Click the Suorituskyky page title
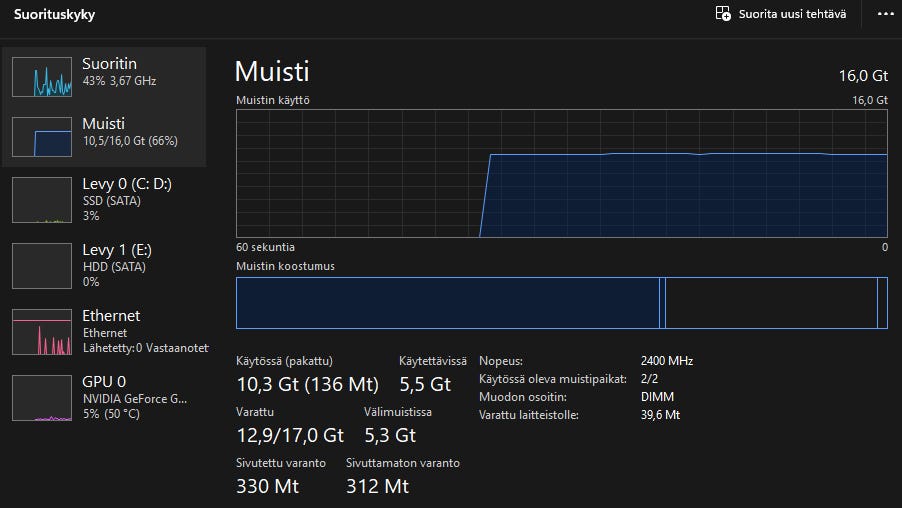The image size is (902, 508). (55, 15)
